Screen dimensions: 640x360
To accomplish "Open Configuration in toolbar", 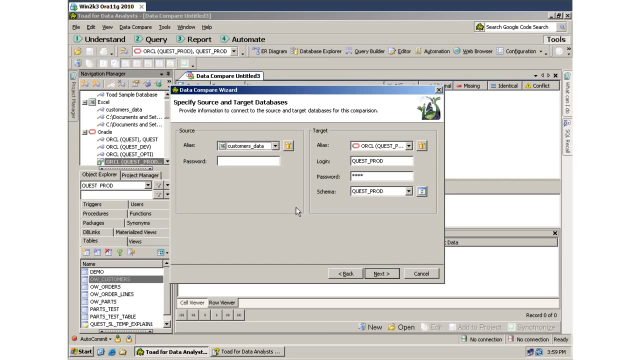I will pos(516,51).
